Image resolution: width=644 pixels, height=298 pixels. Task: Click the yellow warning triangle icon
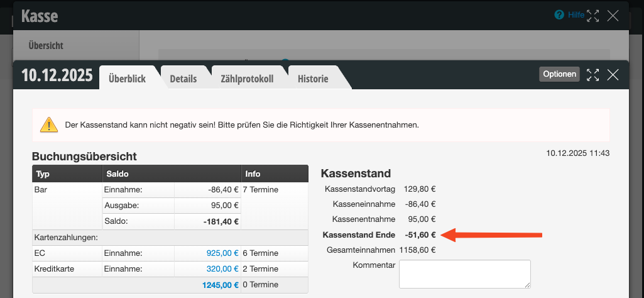coord(48,124)
